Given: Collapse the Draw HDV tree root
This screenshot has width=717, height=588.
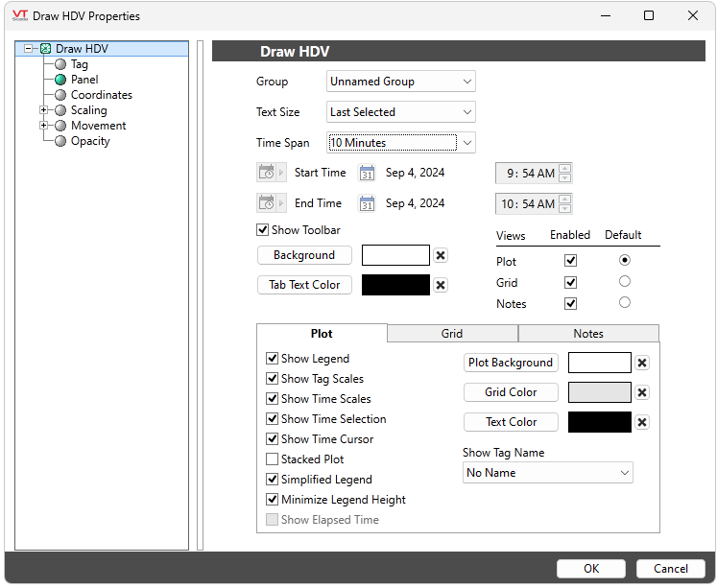Looking at the screenshot, I should (x=29, y=48).
